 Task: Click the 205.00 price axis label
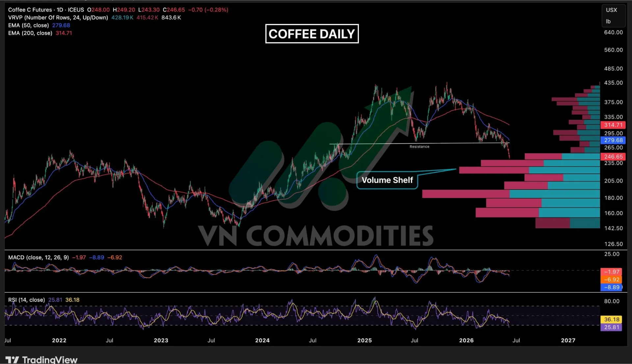point(613,181)
